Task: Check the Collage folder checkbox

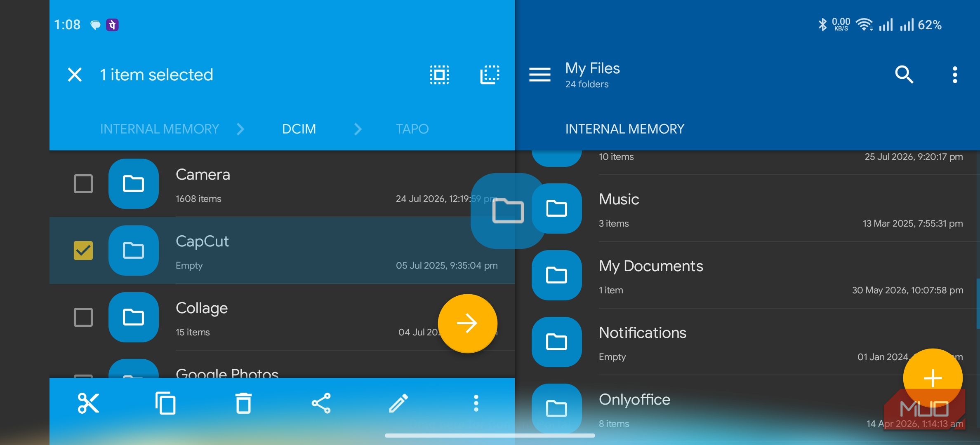Action: [83, 317]
